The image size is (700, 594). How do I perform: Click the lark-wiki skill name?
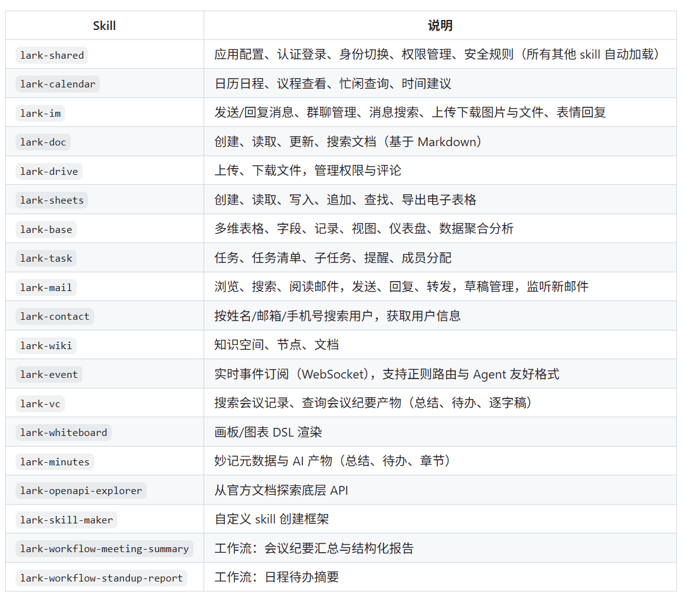click(46, 345)
